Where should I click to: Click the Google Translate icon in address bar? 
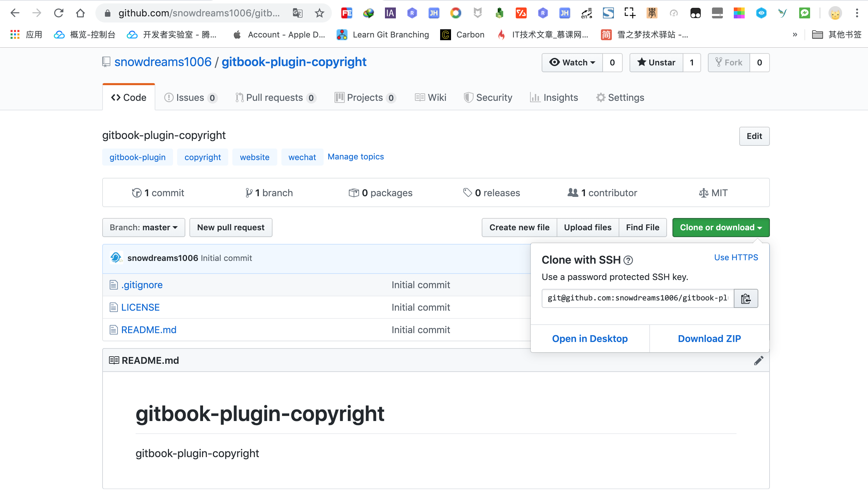pos(297,13)
